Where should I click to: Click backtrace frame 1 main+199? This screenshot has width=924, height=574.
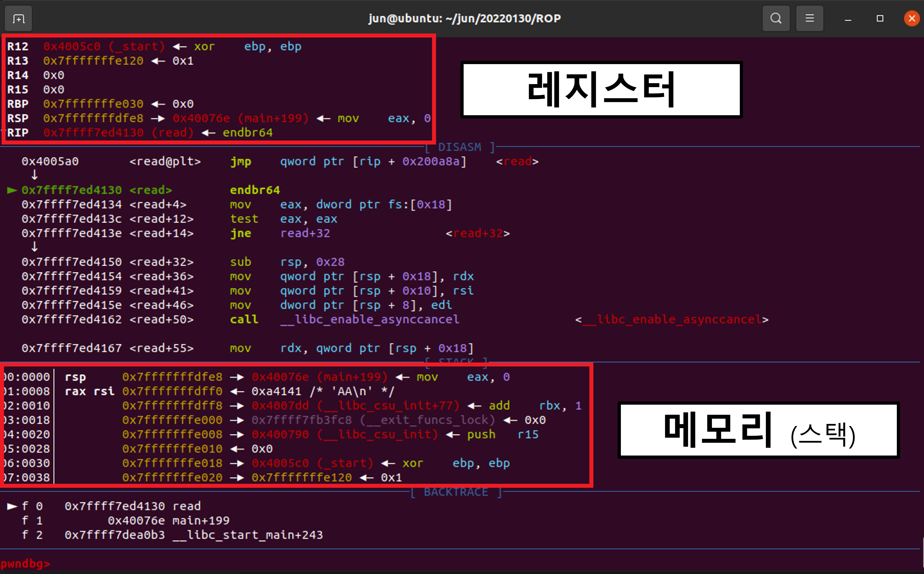point(168,521)
